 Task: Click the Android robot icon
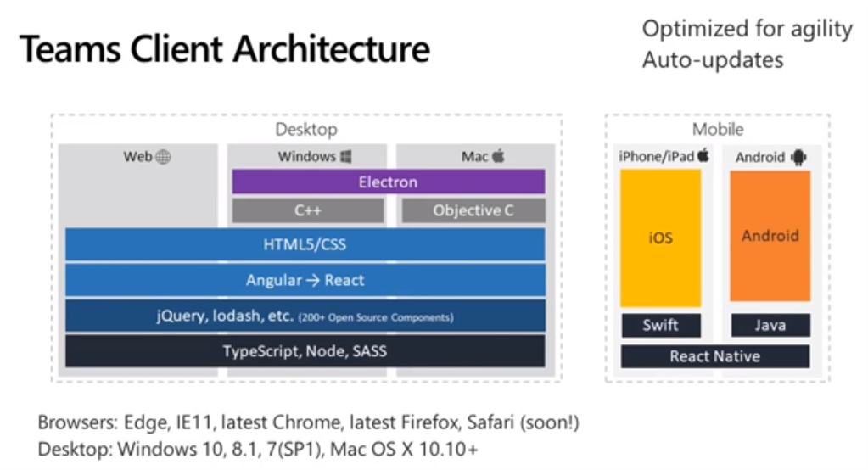coord(798,157)
